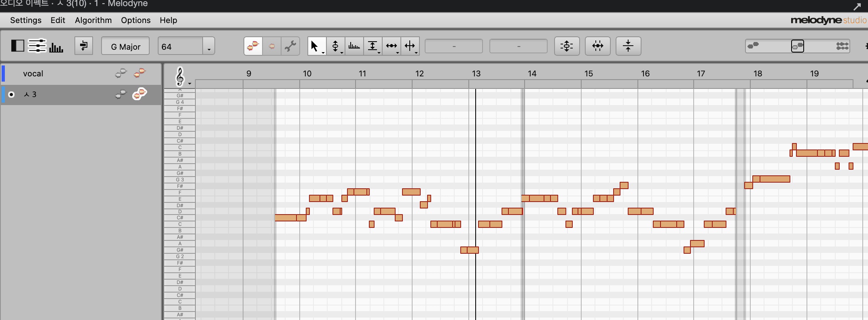
Task: Select the Timing tool
Action: click(x=391, y=46)
